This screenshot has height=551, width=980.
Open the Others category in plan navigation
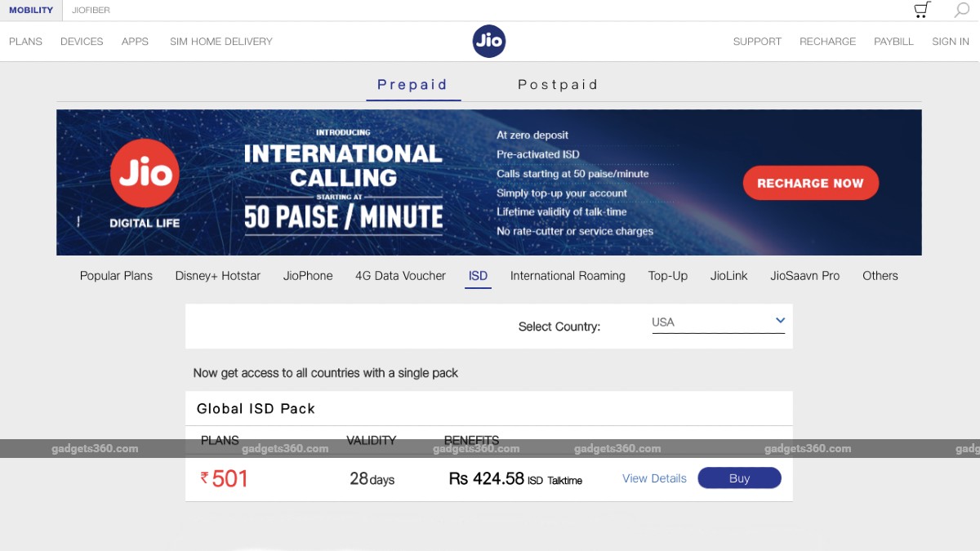[880, 276]
